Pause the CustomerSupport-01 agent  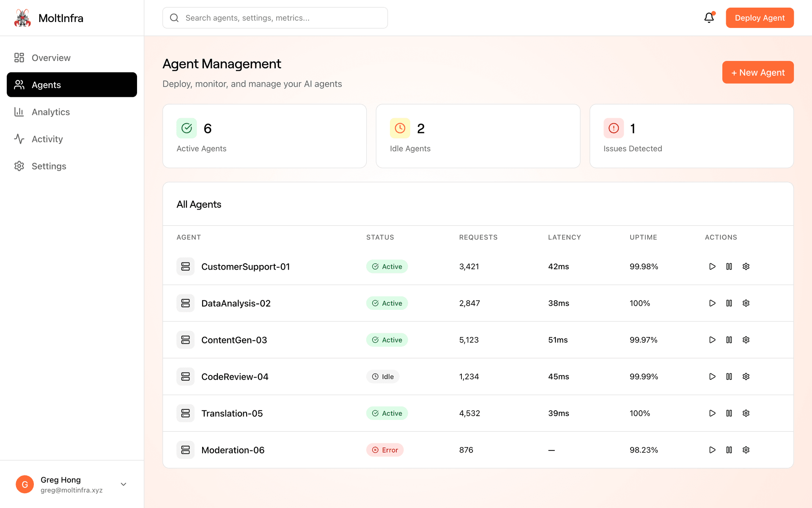(x=729, y=266)
